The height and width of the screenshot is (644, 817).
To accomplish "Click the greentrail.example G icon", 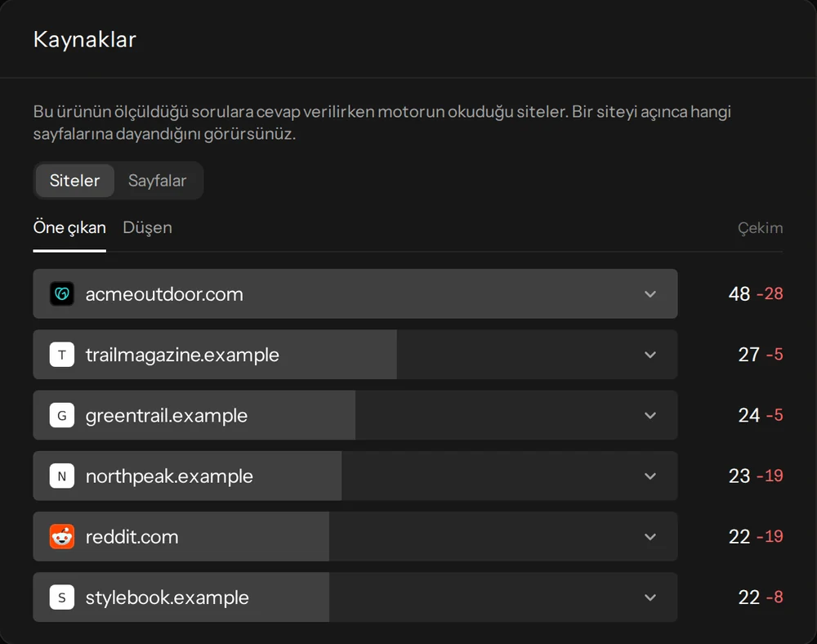I will [x=61, y=415].
